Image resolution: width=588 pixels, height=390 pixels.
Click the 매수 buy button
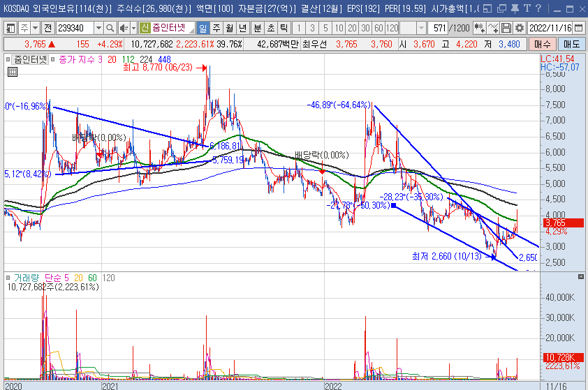(542, 44)
